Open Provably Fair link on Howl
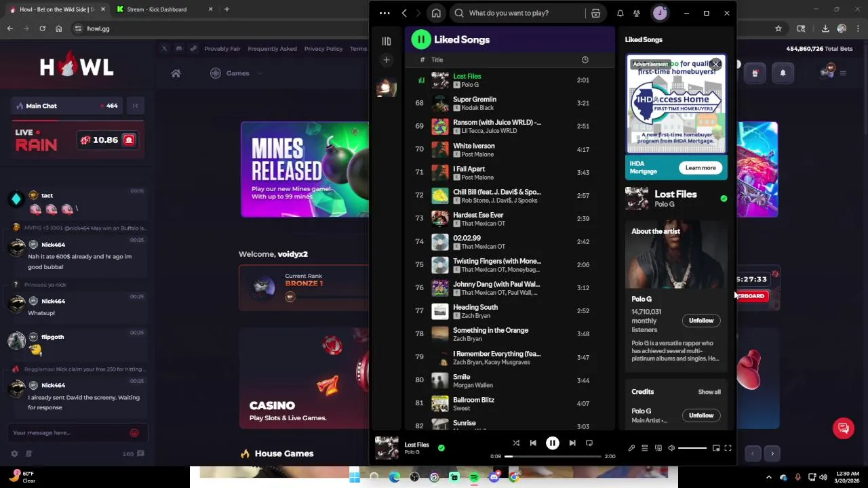Screen dimensions: 868x488 tap(222, 49)
